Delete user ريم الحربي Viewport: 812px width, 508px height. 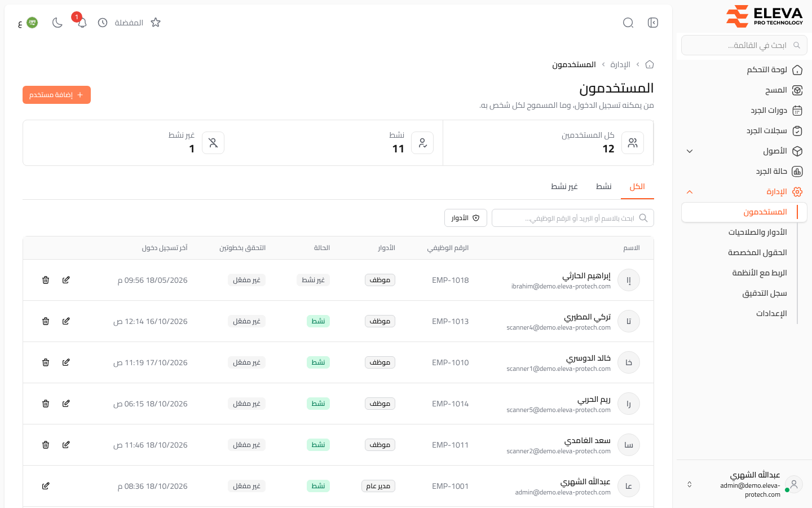(x=46, y=404)
